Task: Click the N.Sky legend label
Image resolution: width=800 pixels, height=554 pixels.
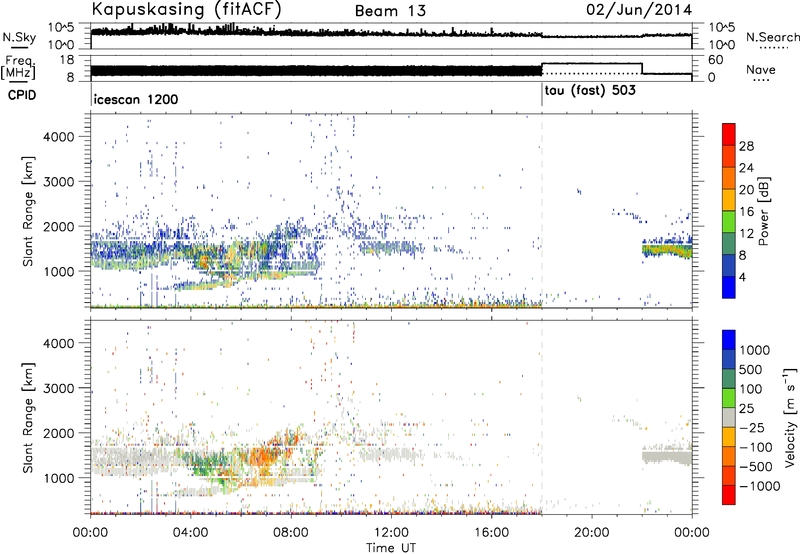Action: coord(19,37)
